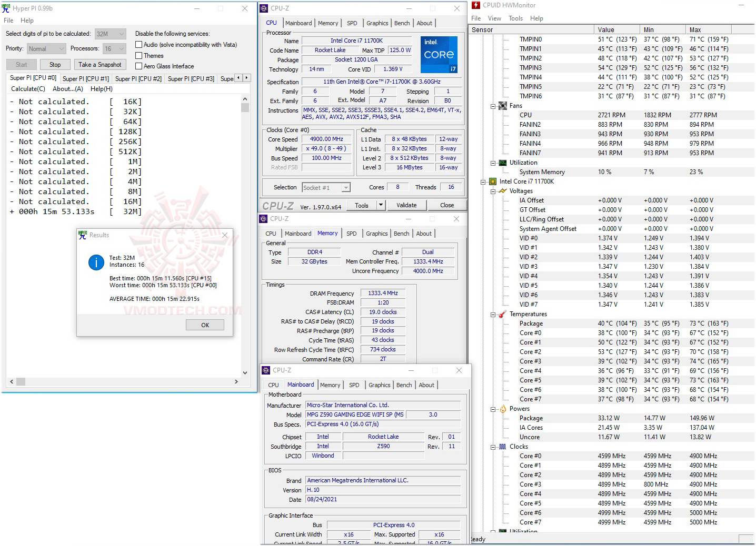Select the System Memory row in HWMonitor
The image size is (756, 546).
point(611,172)
